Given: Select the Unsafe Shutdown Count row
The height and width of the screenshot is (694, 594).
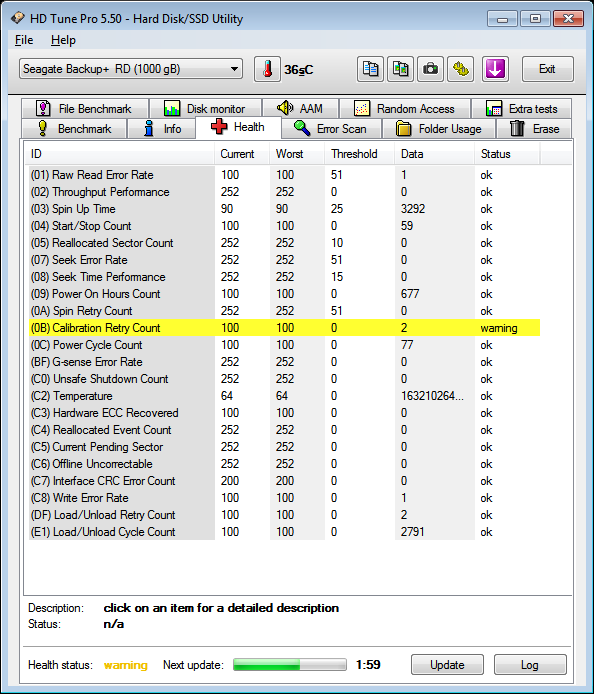Looking at the screenshot, I should point(285,379).
